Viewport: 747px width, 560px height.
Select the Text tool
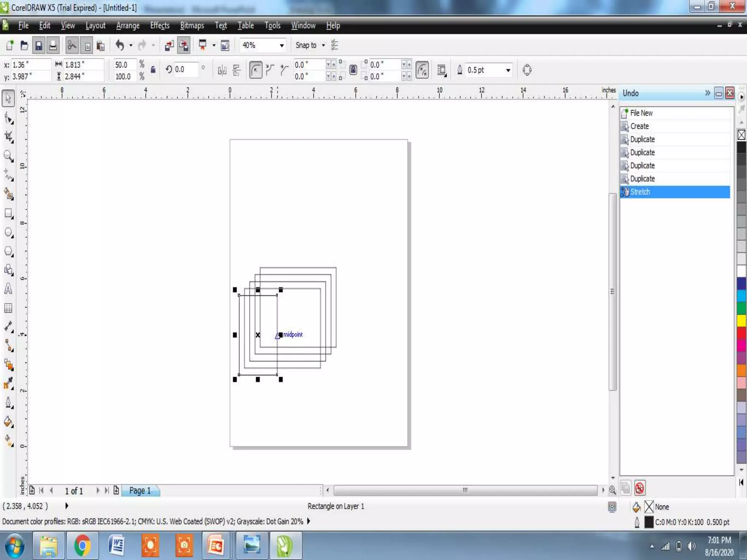[8, 289]
